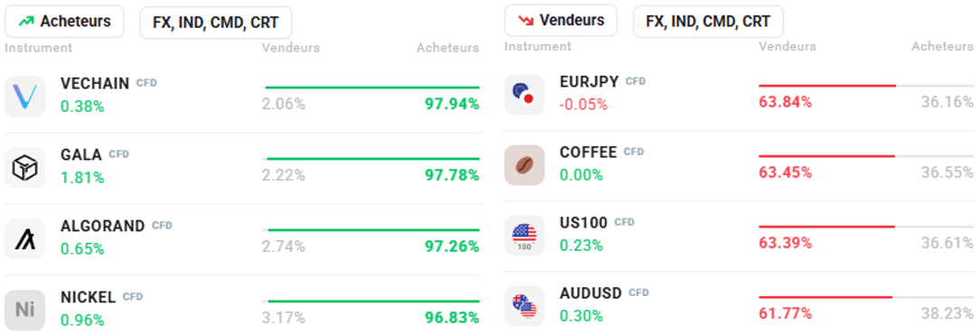Select the GALA cube icon
The height and width of the screenshot is (334, 980).
[x=25, y=167]
